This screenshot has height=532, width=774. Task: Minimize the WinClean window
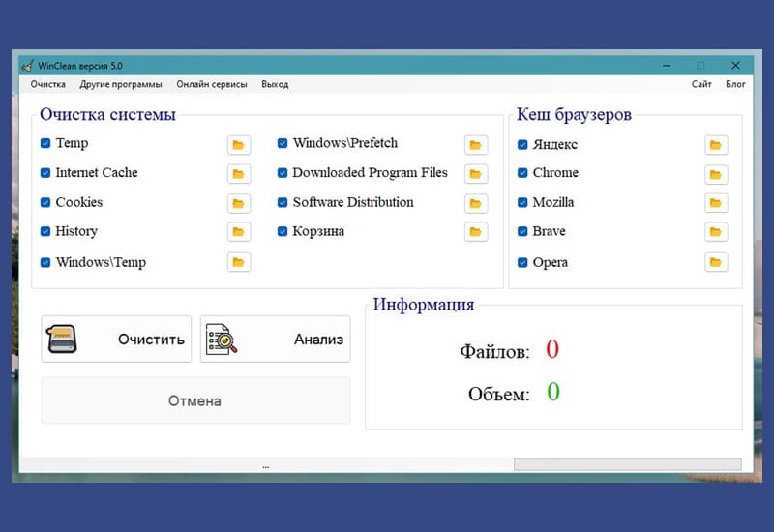667,65
